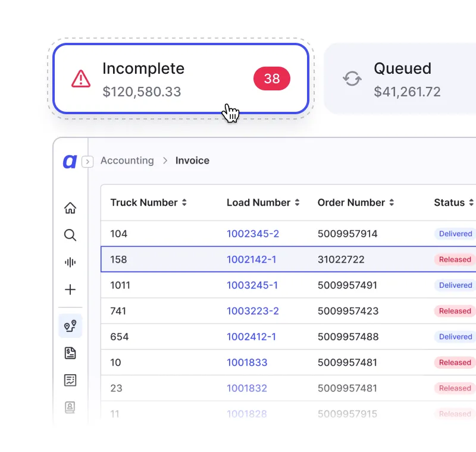476x452 pixels.
Task: Open load number 1001833
Action: [x=247, y=363]
